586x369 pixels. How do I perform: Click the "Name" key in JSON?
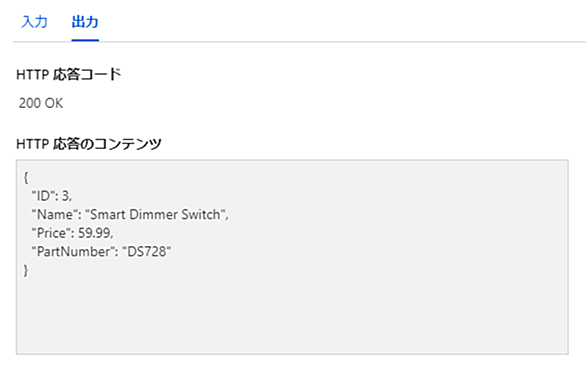(55, 214)
